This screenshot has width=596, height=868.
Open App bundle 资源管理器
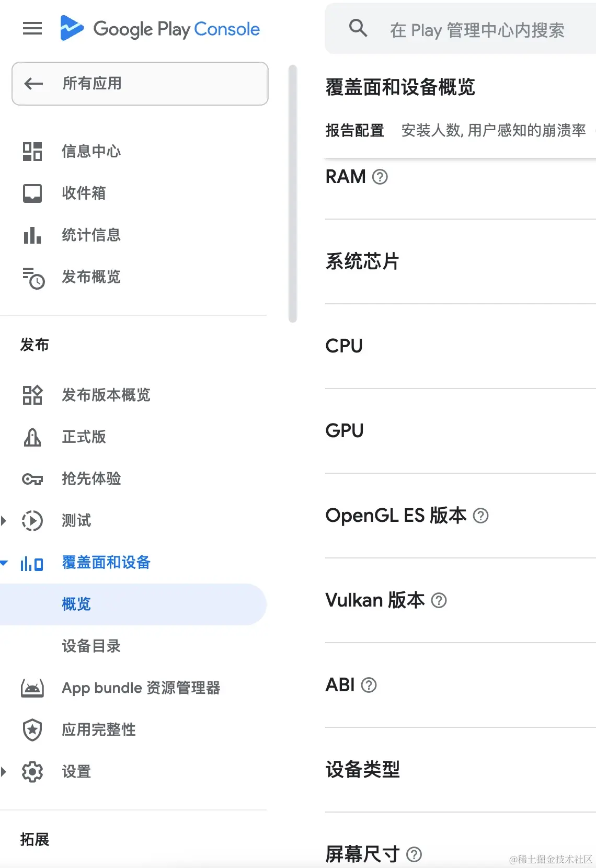[x=141, y=688]
